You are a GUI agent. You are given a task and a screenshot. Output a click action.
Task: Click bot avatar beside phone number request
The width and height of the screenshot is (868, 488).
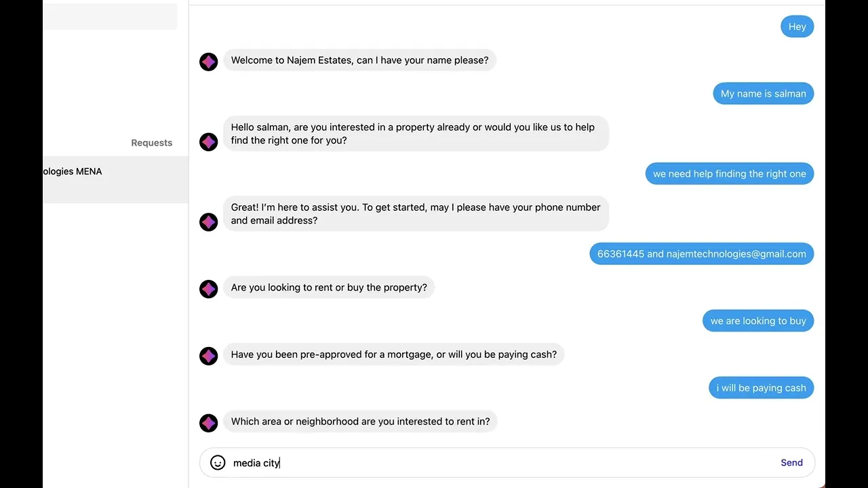pyautogui.click(x=209, y=222)
